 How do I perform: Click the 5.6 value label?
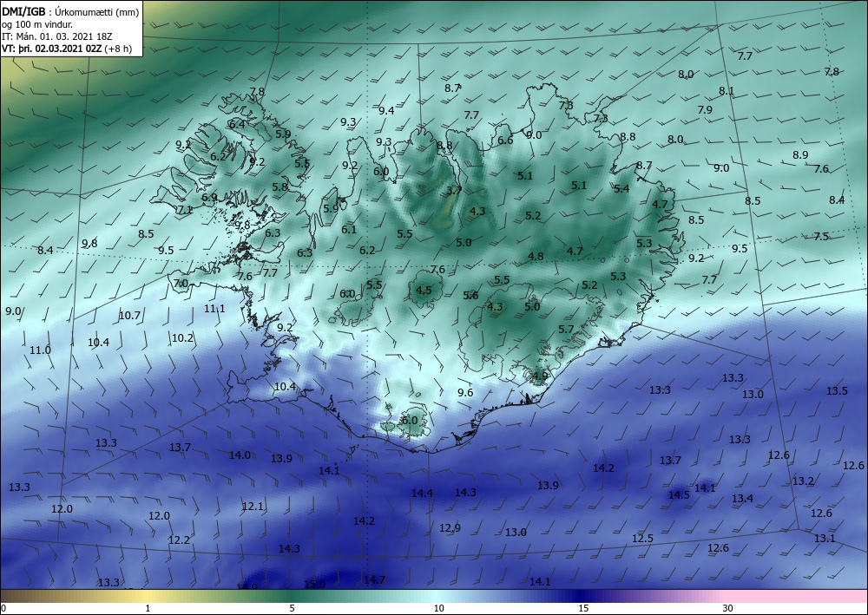coord(470,295)
